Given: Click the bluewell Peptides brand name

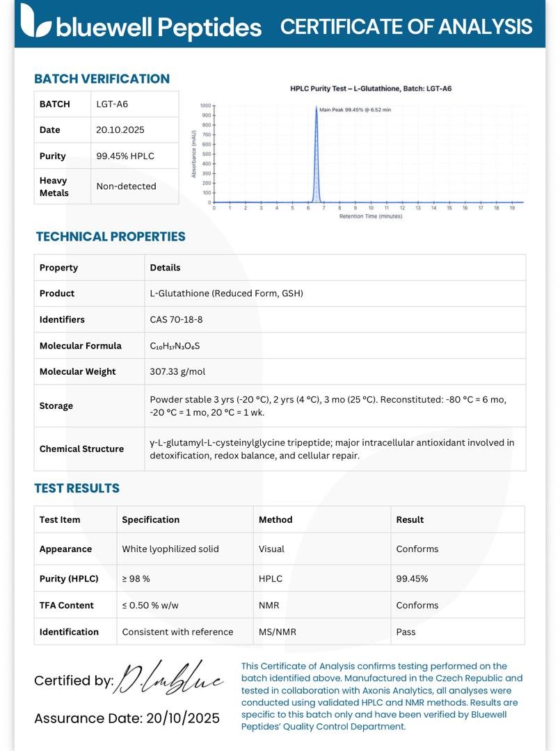Looking at the screenshot, I should tap(159, 27).
